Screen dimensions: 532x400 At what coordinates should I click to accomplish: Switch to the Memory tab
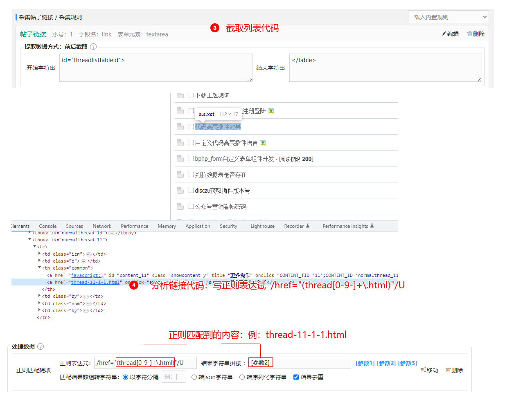click(x=167, y=226)
